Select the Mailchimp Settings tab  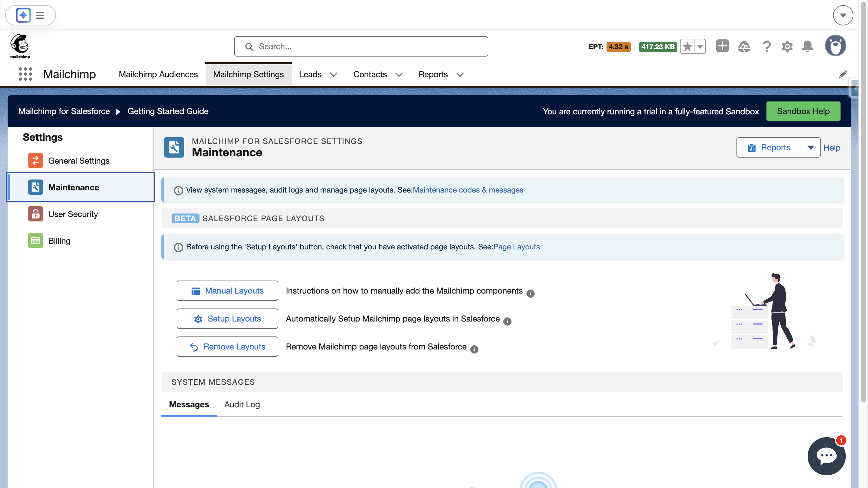coord(248,74)
